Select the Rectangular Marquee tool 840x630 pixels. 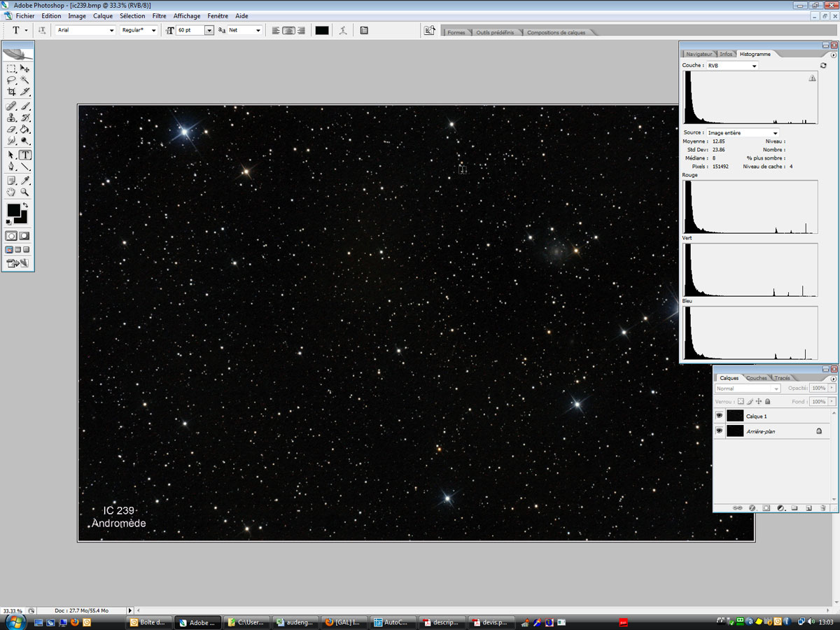(11, 69)
